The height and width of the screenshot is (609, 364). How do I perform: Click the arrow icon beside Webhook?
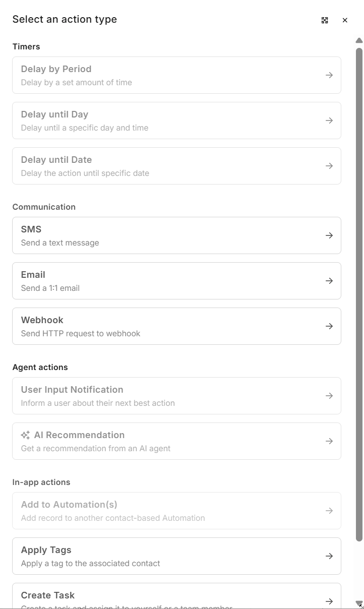[329, 326]
